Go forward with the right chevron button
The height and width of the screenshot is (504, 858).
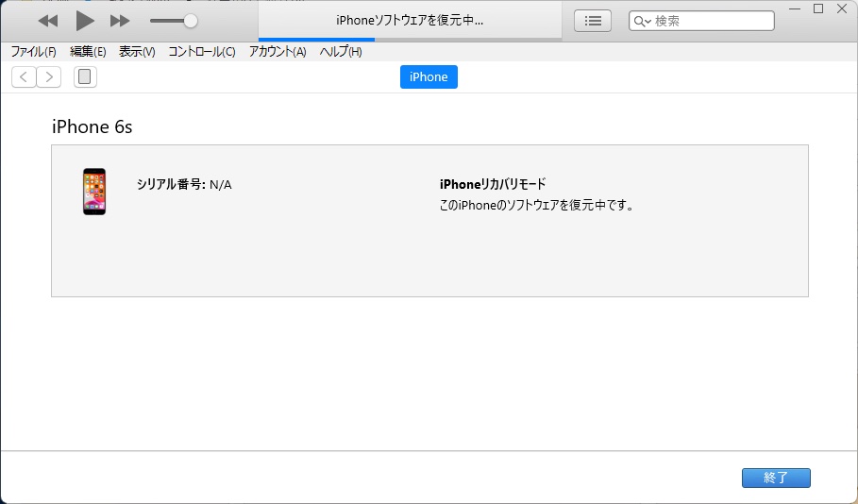pos(48,77)
